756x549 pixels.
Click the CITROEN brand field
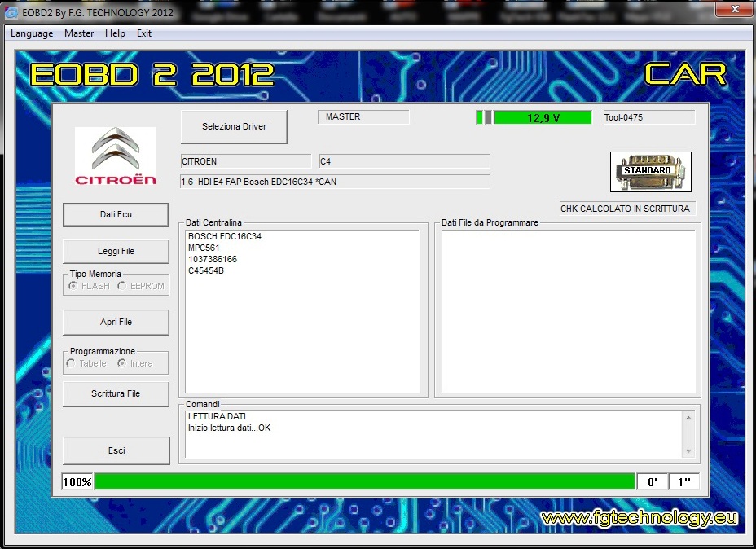(x=246, y=161)
